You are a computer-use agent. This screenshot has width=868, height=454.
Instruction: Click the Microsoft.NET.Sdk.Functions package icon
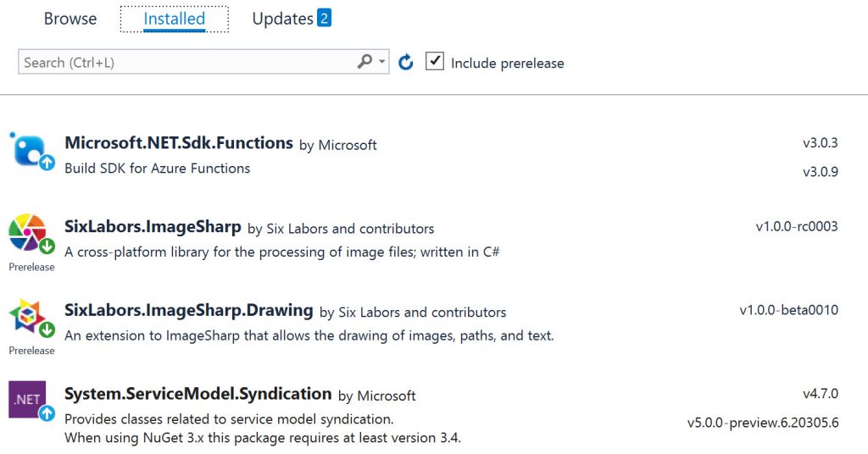(31, 151)
